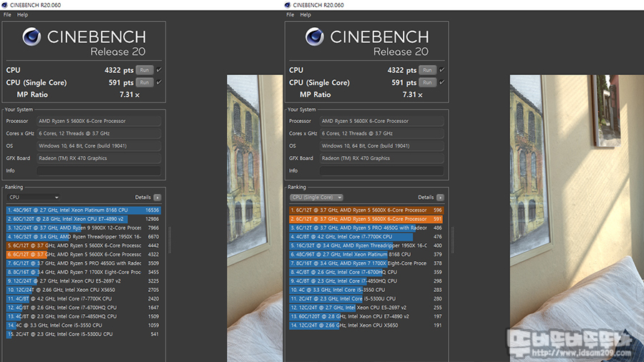Viewport: 644px width, 362px height.
Task: Run CPU test in right window
Action: pos(427,70)
